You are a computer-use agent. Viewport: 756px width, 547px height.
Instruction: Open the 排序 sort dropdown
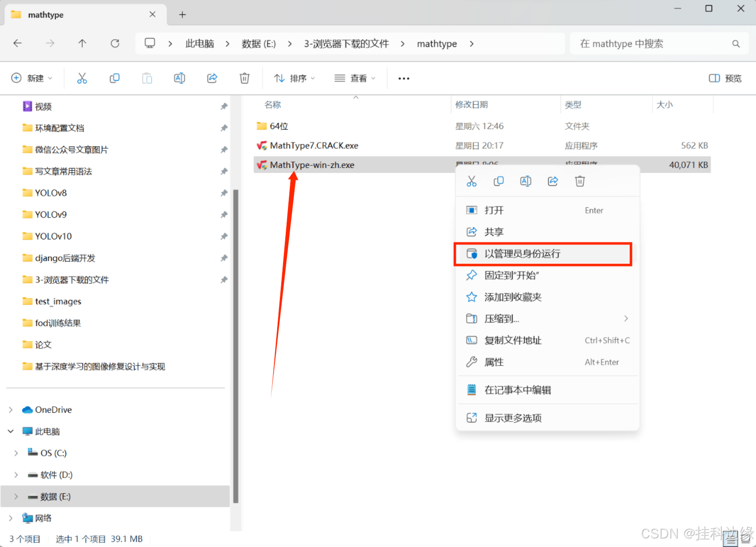[x=294, y=78]
